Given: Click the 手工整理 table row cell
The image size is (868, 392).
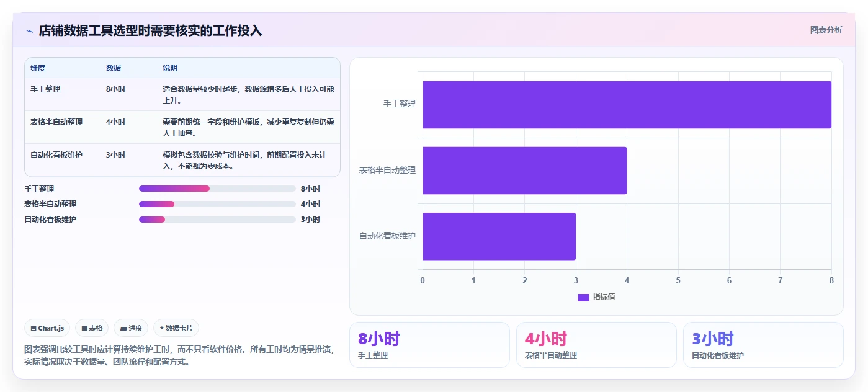Looking at the screenshot, I should (x=45, y=89).
